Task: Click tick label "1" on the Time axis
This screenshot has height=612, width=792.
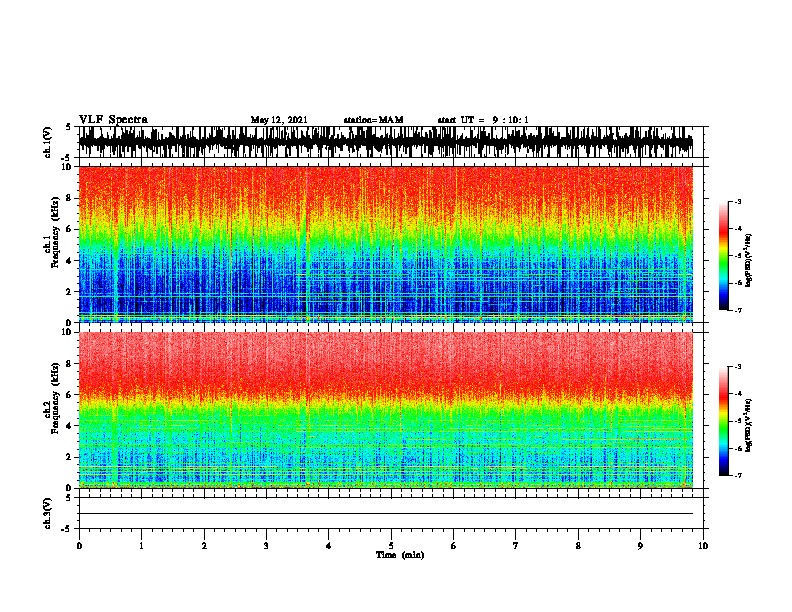Action: tap(141, 546)
